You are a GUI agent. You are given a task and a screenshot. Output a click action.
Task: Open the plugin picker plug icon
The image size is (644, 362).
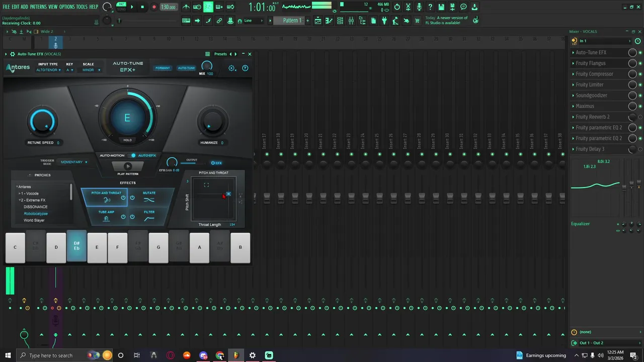pos(384,21)
